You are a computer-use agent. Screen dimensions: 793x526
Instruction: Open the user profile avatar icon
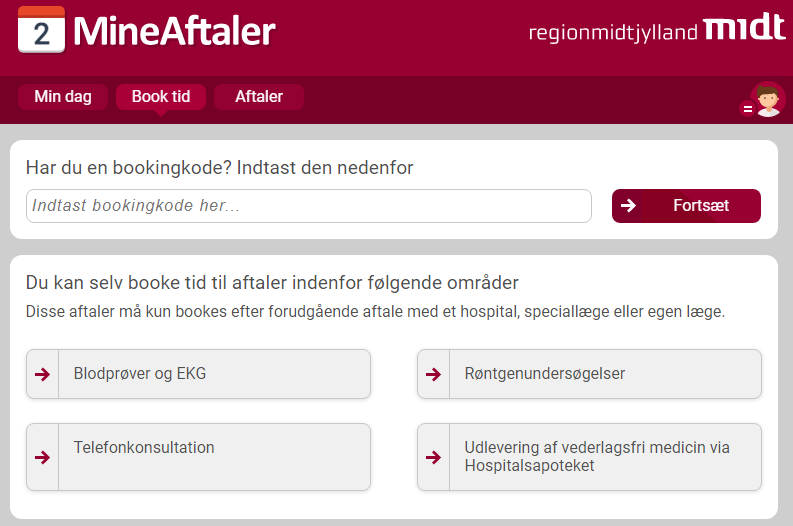(768, 99)
